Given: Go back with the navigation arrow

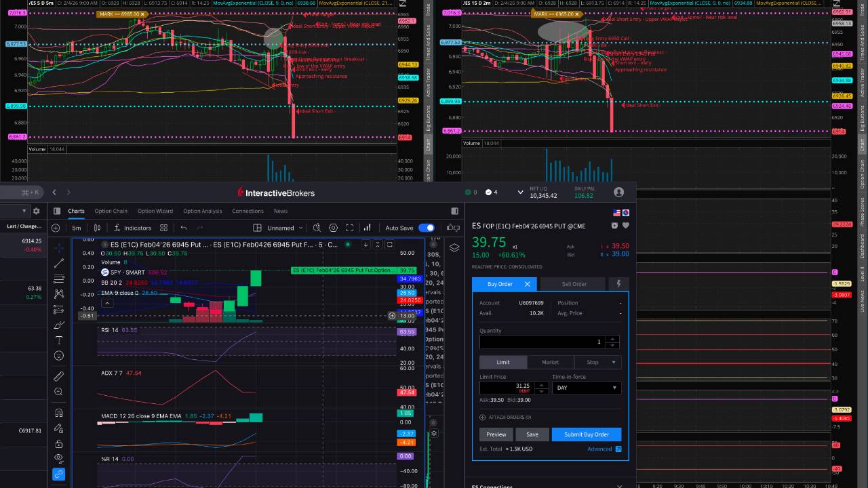Looking at the screenshot, I should 54,192.
